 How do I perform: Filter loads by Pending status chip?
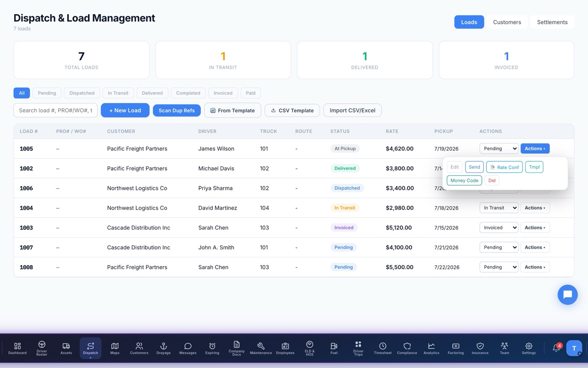(x=47, y=93)
